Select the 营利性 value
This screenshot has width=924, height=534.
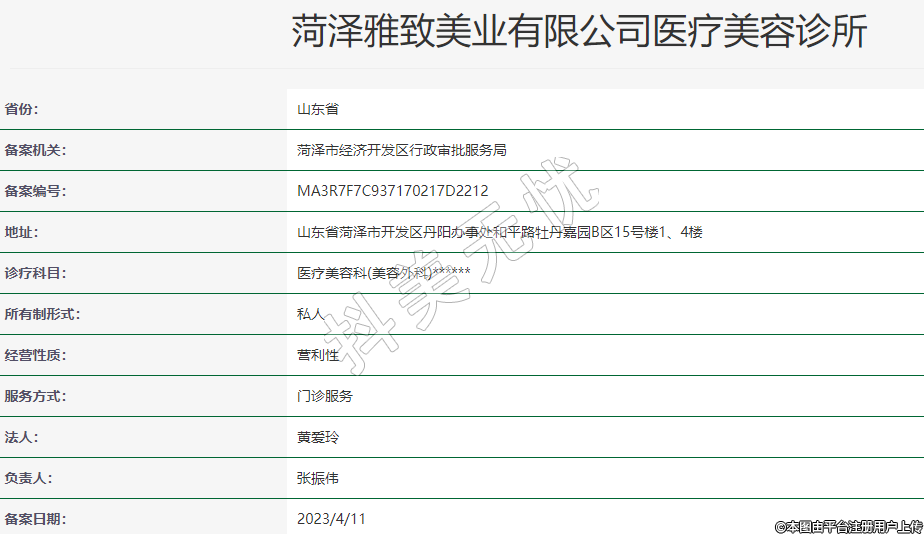[x=318, y=355]
